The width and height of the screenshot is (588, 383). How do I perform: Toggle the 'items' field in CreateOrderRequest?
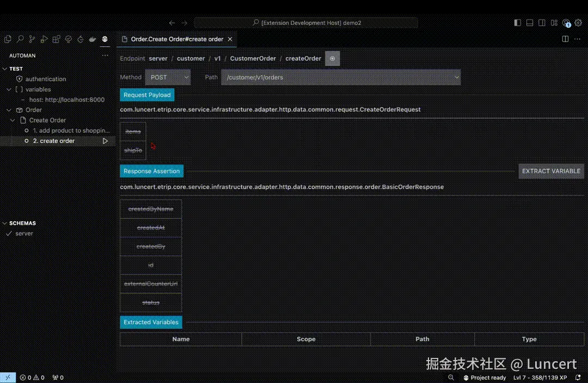(x=133, y=131)
